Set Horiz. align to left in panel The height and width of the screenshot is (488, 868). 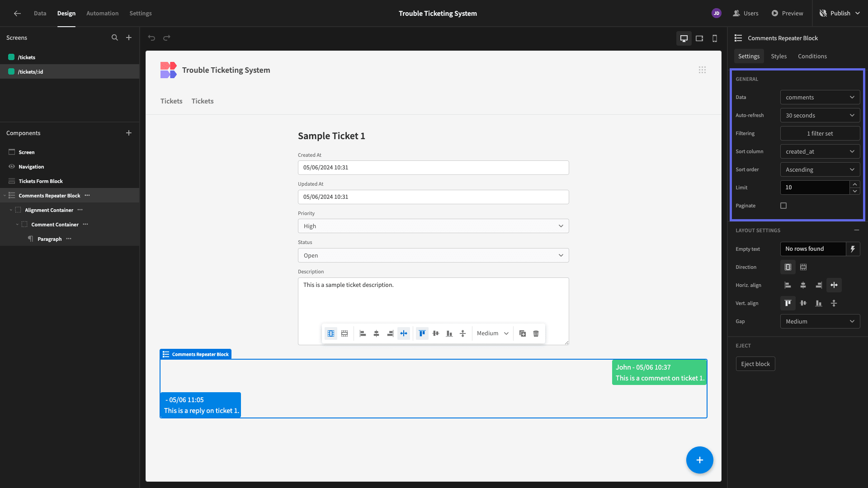[x=788, y=285]
